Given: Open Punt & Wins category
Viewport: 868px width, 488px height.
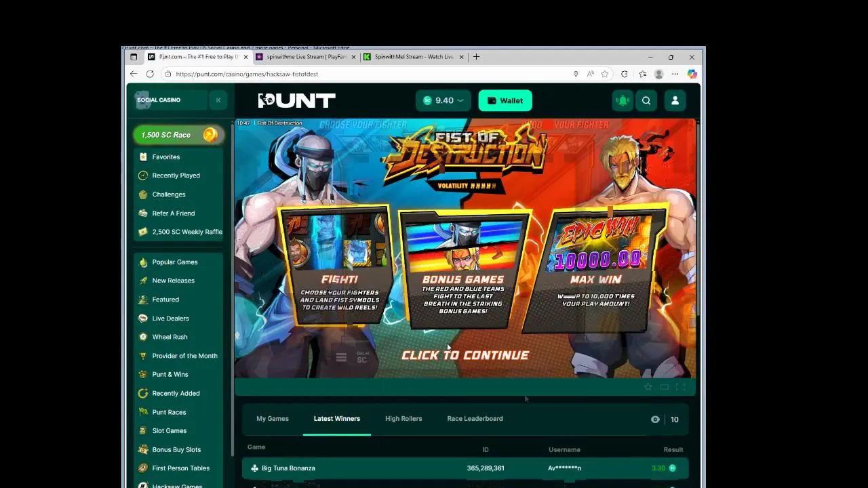Looking at the screenshot, I should 170,374.
